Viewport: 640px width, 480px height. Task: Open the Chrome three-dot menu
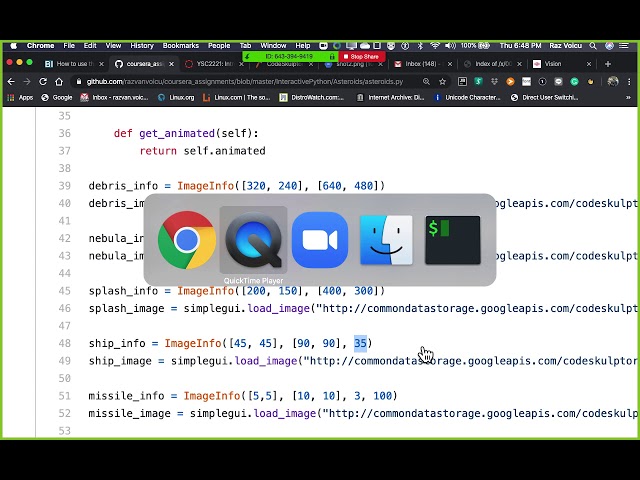pos(629,82)
